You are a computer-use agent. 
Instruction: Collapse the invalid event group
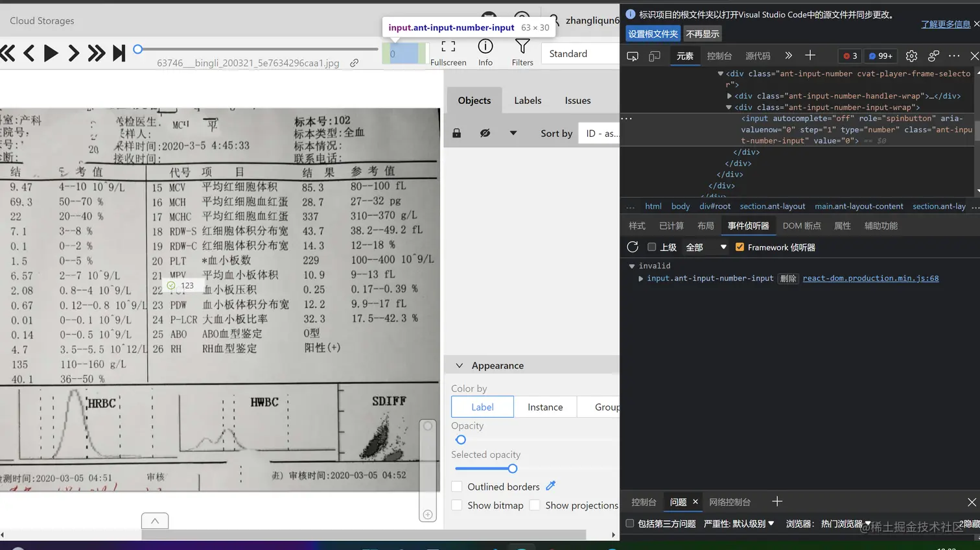(x=632, y=266)
